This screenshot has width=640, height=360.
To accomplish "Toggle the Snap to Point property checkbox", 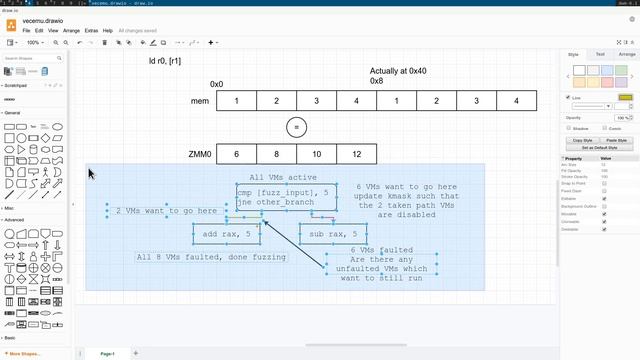I will 604,183.
